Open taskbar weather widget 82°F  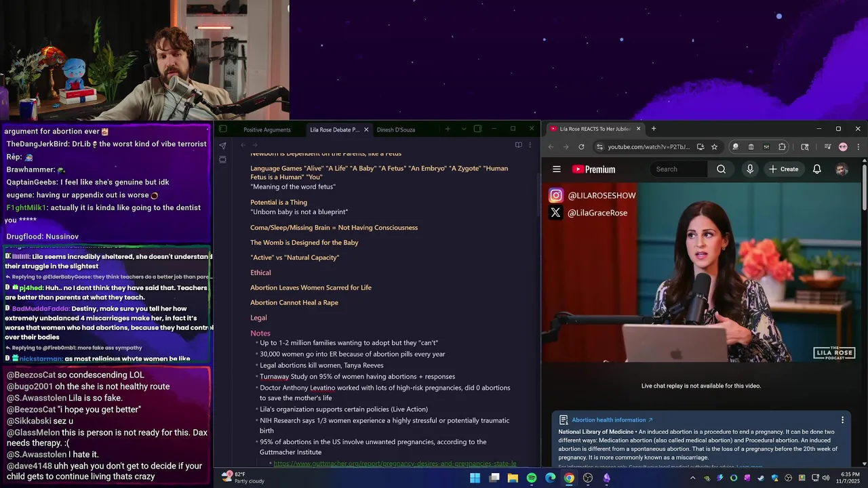tap(244, 477)
